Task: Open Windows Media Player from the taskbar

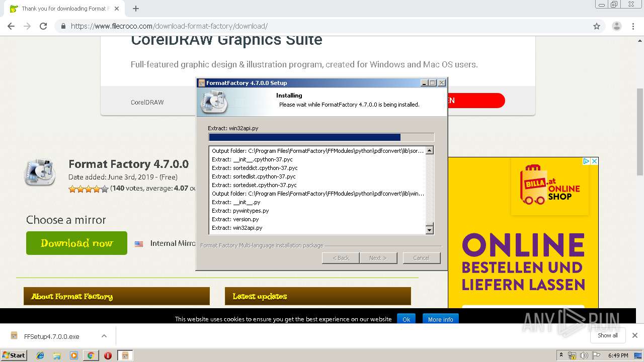Action: coord(74,355)
